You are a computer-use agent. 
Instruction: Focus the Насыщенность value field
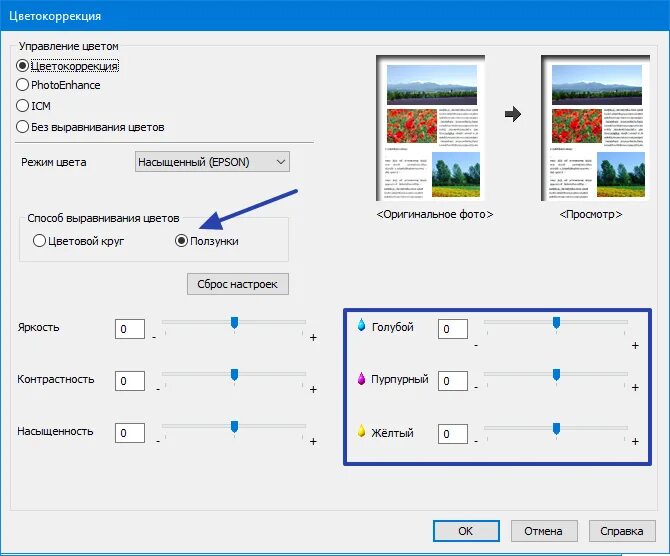point(130,433)
